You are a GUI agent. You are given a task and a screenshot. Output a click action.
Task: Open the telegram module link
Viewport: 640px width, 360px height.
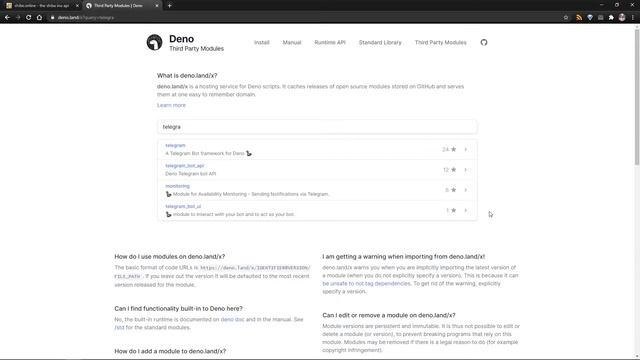coord(175,145)
